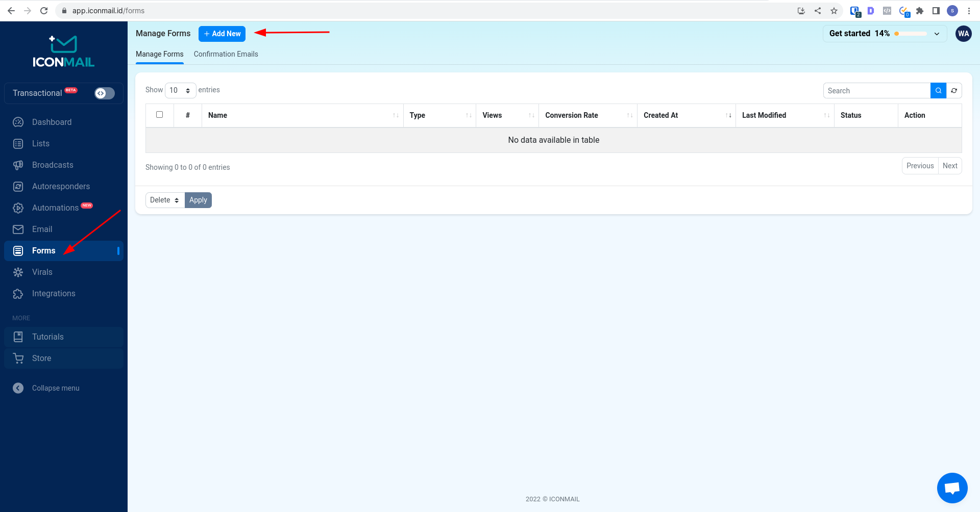Click the Get started progress bar
Viewport: 980px width, 512px height.
pos(911,34)
